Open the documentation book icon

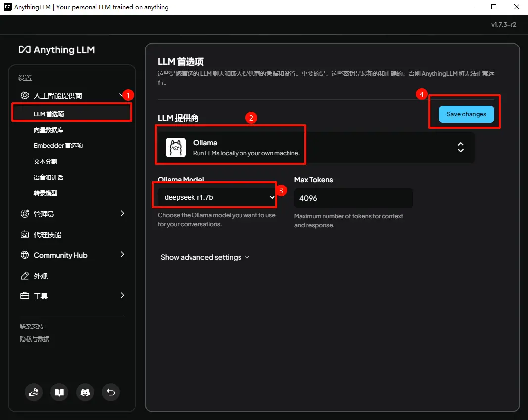click(59, 392)
